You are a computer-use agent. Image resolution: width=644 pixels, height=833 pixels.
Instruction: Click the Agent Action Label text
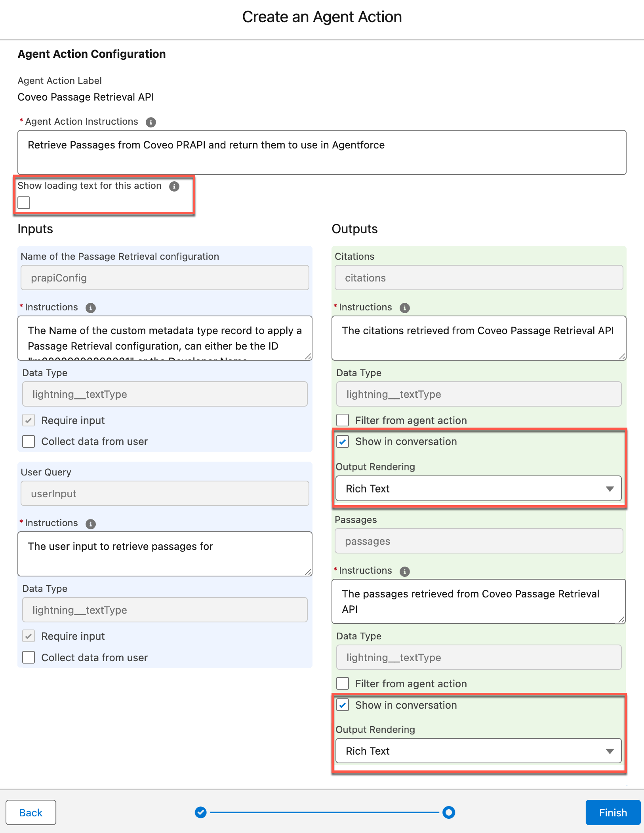60,81
